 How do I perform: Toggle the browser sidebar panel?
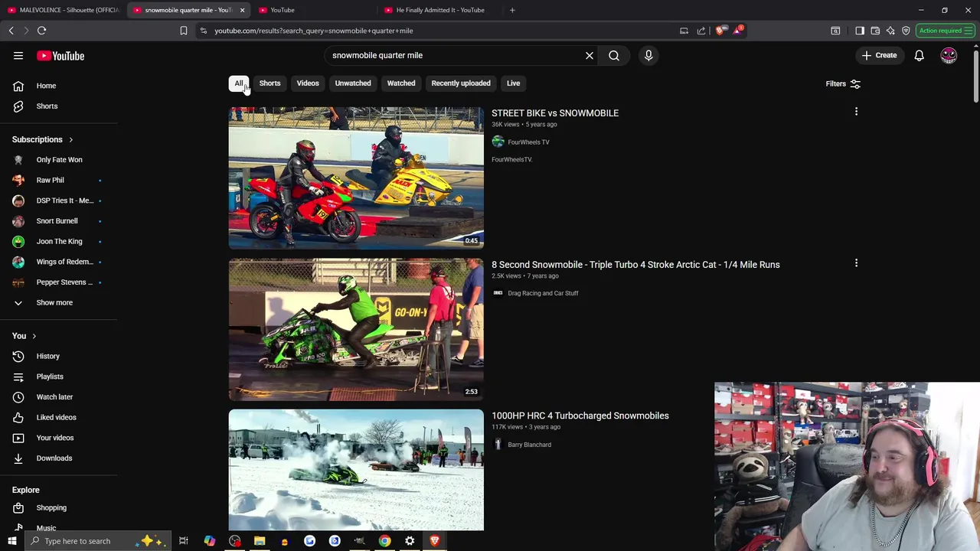860,31
